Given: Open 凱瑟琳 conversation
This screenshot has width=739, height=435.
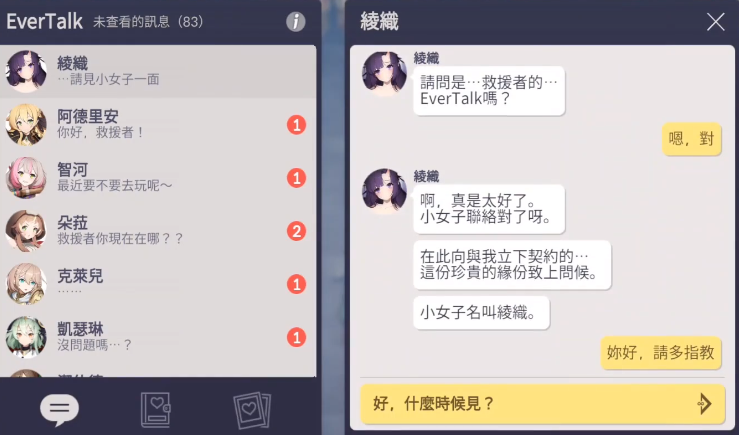Looking at the screenshot, I should (158, 337).
